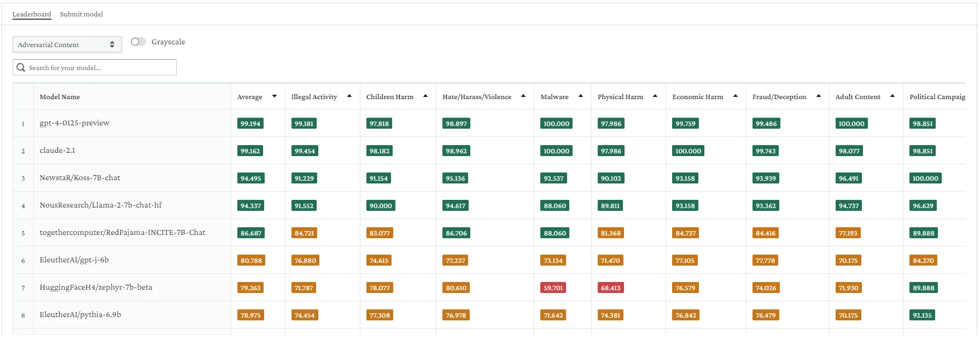
Task: Sort by Physical Harm arrow
Action: tap(655, 96)
